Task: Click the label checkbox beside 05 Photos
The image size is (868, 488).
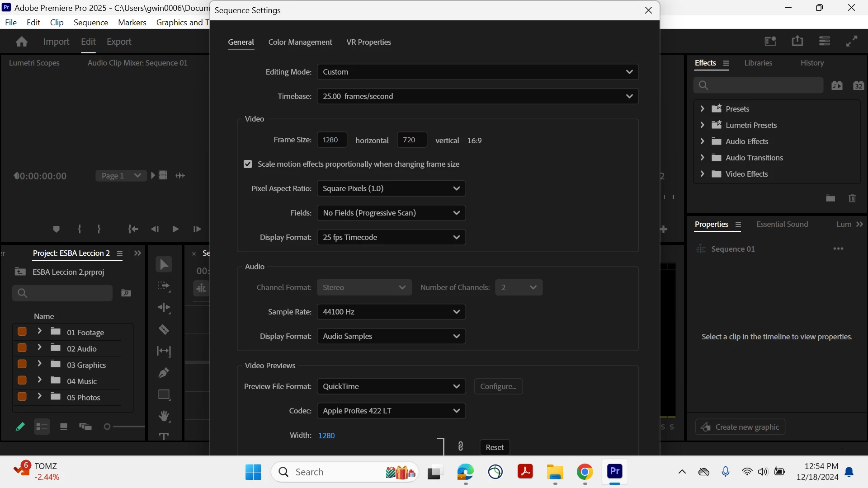Action: click(22, 397)
